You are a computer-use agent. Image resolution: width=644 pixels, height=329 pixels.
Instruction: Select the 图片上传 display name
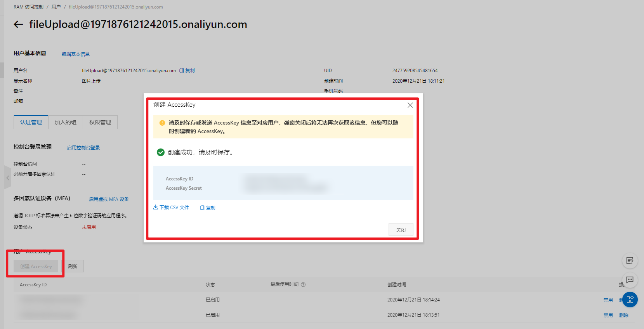tap(91, 81)
